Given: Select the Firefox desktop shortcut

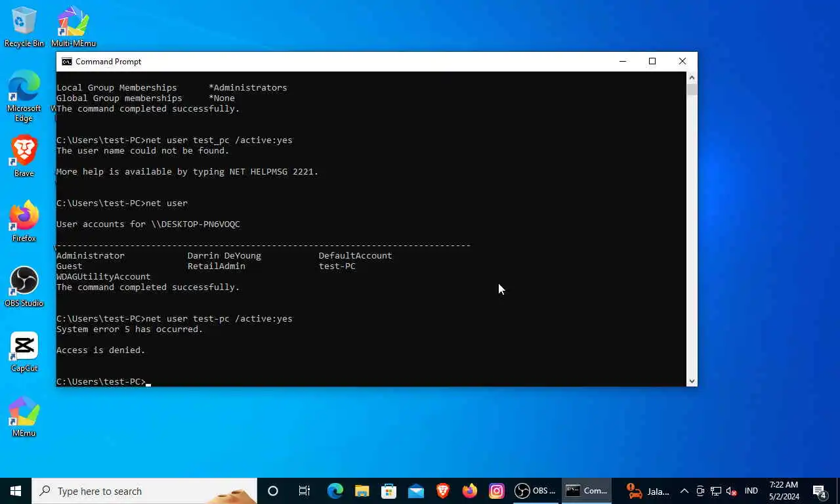Looking at the screenshot, I should point(24,221).
